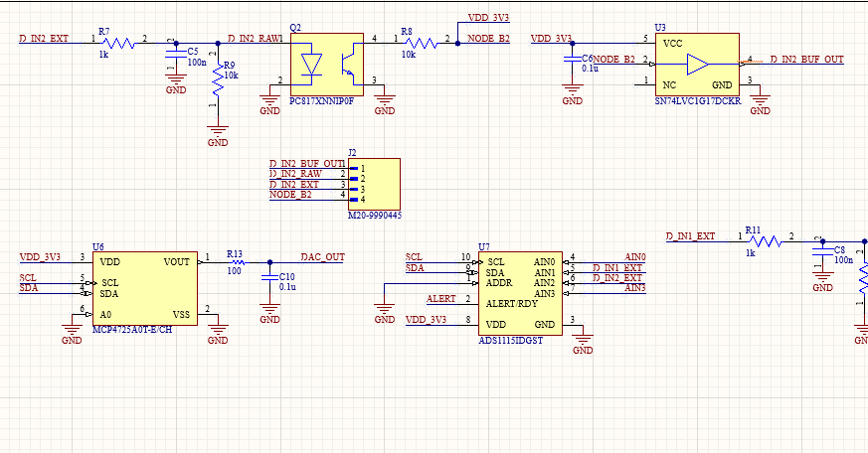Select GND symbol on U7 ADDR wire
Image resolution: width=868 pixels, height=453 pixels.
(385, 314)
